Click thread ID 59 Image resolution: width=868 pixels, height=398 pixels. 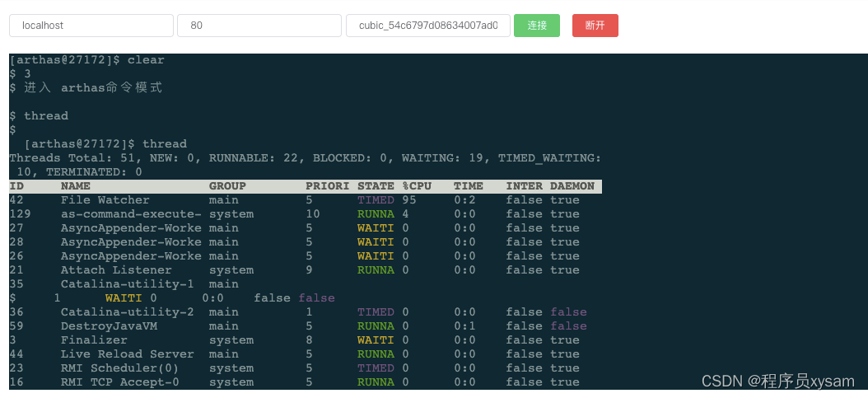click(16, 326)
